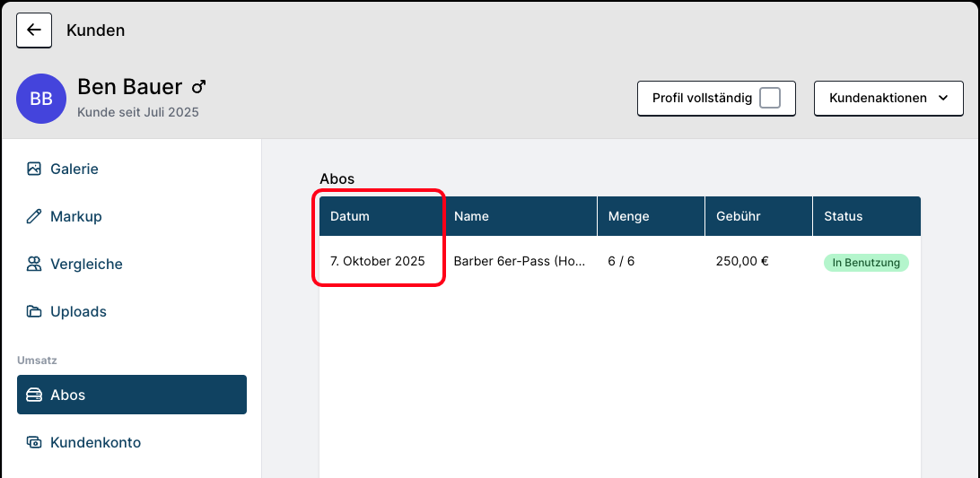
Task: Click the Markup pencil icon
Action: (x=34, y=216)
